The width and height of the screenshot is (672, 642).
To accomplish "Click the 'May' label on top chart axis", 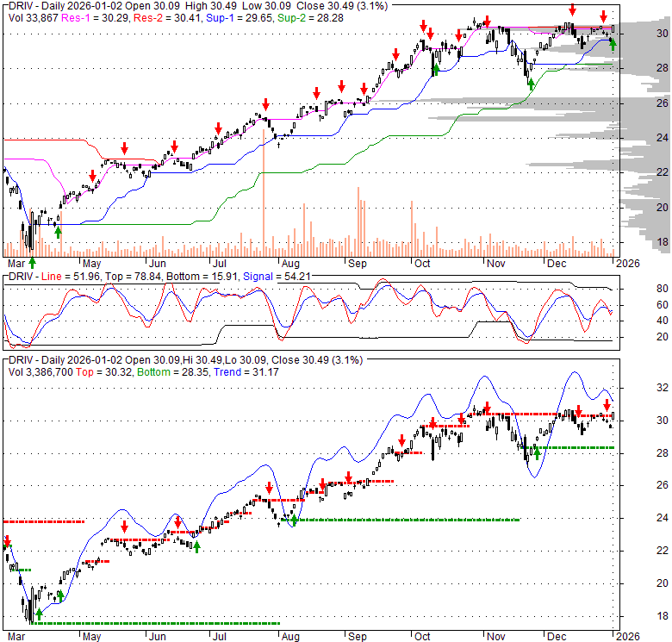I will point(91,264).
